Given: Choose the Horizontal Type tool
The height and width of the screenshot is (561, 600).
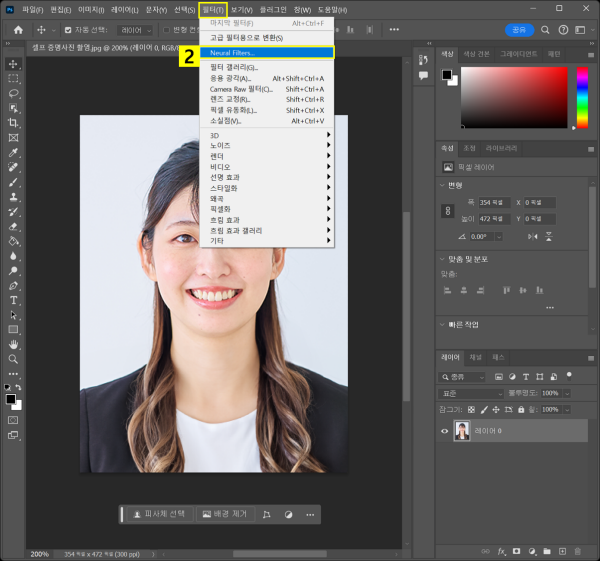Looking at the screenshot, I should [x=13, y=300].
